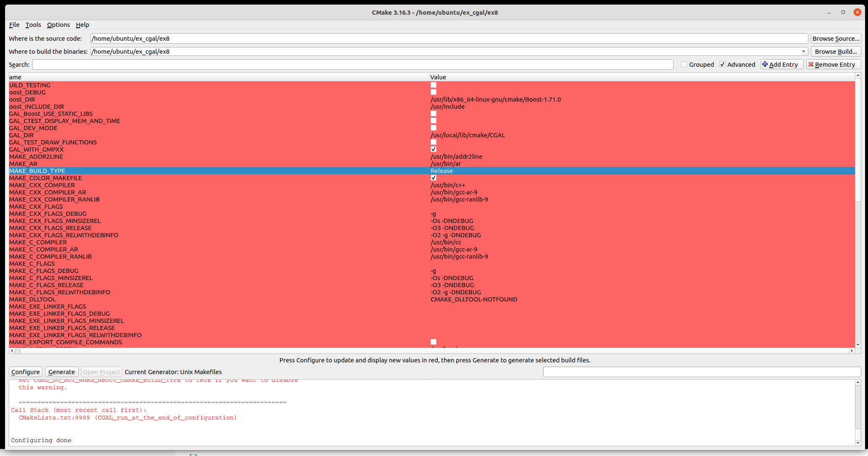The image size is (868, 456).
Task: Uncheck the CGAL_WITH_GMPXX option
Action: pos(434,149)
